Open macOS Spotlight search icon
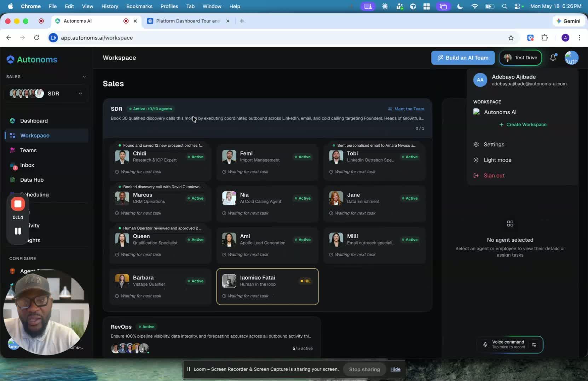This screenshot has width=588, height=381. 505,6
